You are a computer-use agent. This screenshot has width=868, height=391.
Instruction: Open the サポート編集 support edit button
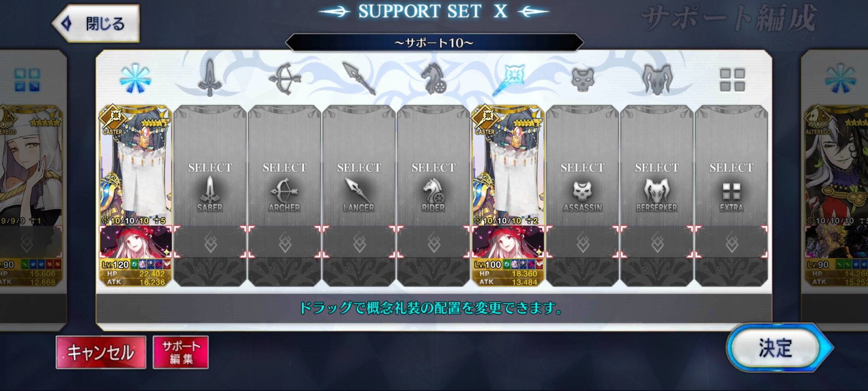pyautogui.click(x=181, y=352)
